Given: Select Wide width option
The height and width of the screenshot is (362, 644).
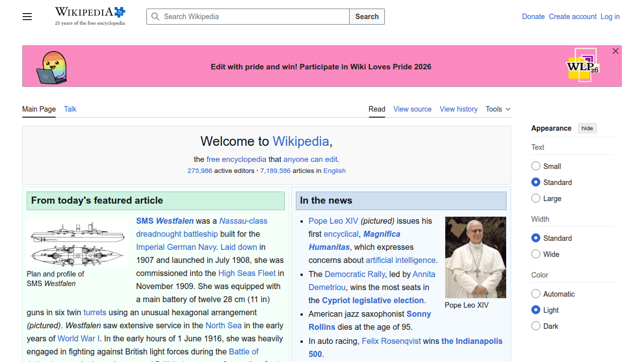Looking at the screenshot, I should coord(536,254).
